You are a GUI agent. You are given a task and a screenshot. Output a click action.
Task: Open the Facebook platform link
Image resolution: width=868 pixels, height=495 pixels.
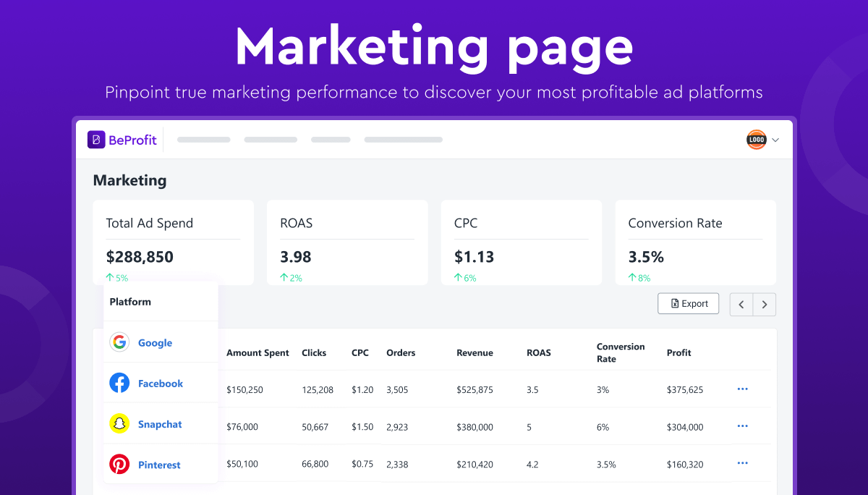[x=160, y=383]
